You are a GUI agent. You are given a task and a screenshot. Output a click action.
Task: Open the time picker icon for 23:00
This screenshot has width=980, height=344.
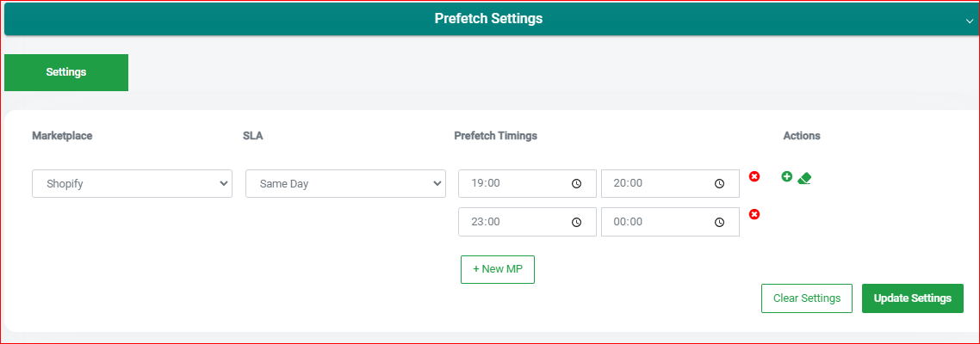click(576, 222)
